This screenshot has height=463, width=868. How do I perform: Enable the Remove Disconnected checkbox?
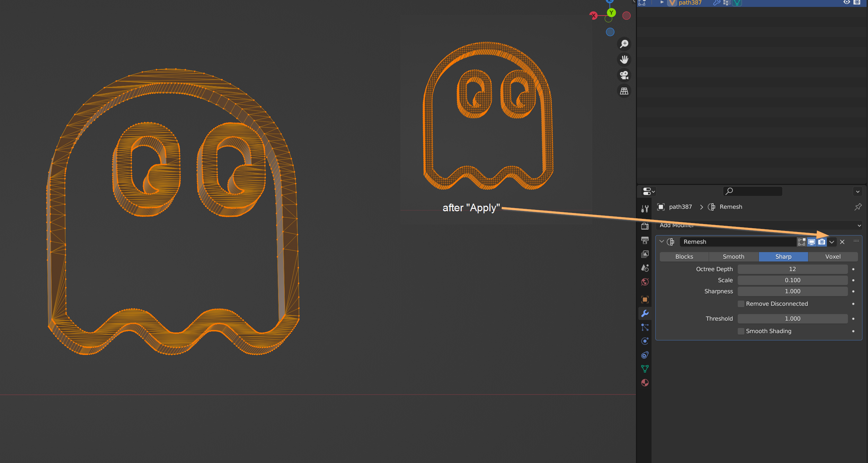point(741,304)
